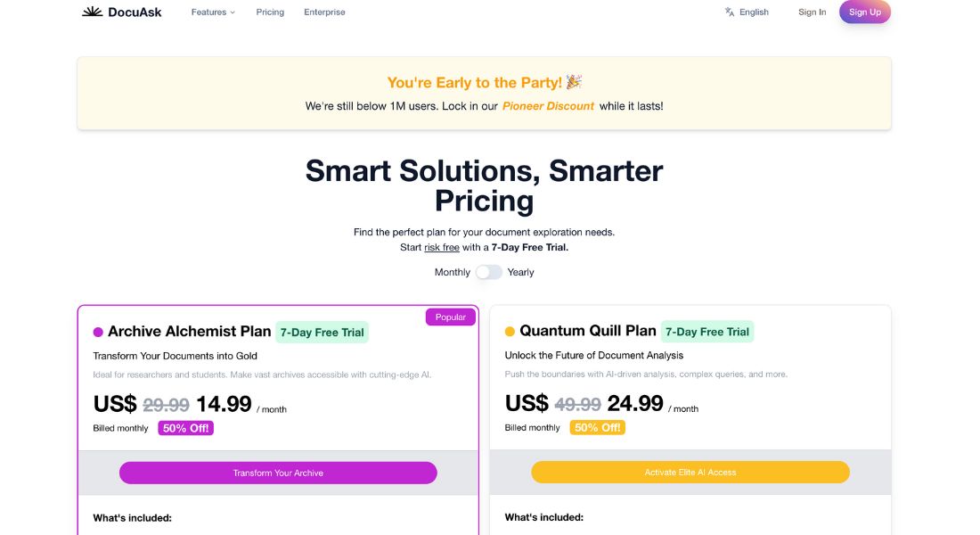Image resolution: width=980 pixels, height=535 pixels.
Task: Click the Sign Up button
Action: pyautogui.click(x=863, y=12)
